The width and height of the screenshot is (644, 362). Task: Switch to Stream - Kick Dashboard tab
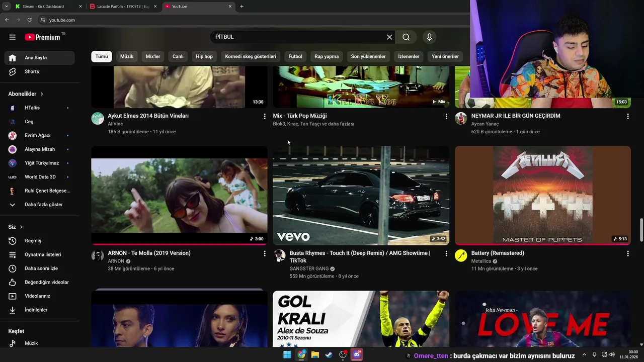pos(48,7)
